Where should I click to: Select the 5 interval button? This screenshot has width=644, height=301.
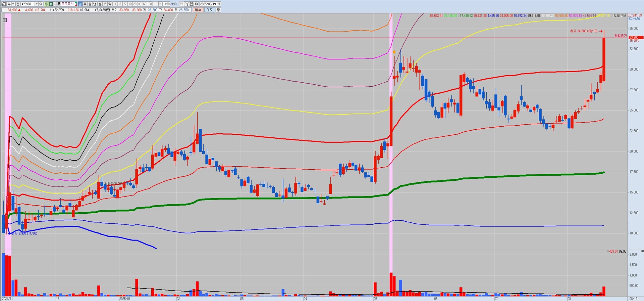(125, 4)
